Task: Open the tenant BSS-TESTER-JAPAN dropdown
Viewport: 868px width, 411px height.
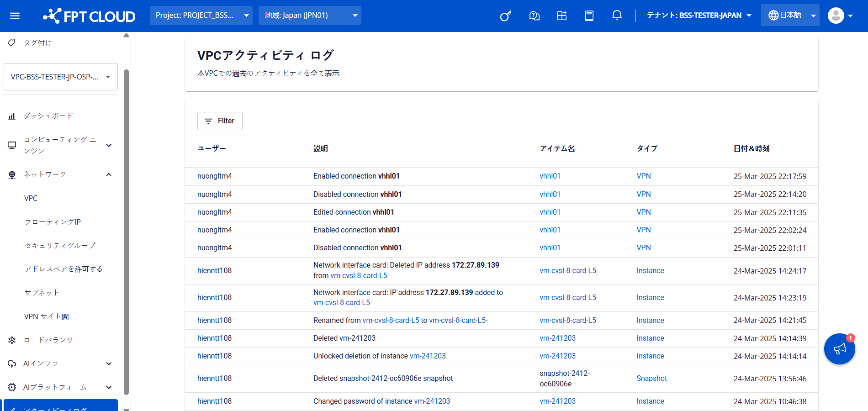Action: point(699,16)
